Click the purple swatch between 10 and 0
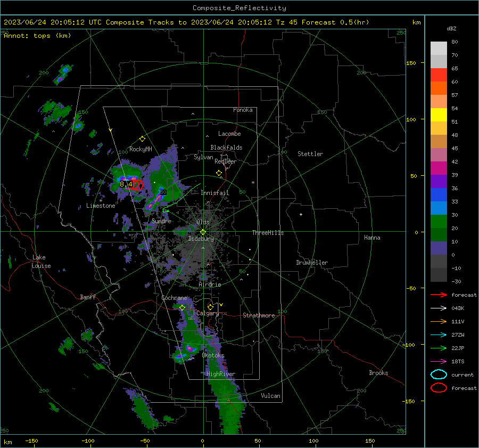479x448 pixels. (439, 248)
